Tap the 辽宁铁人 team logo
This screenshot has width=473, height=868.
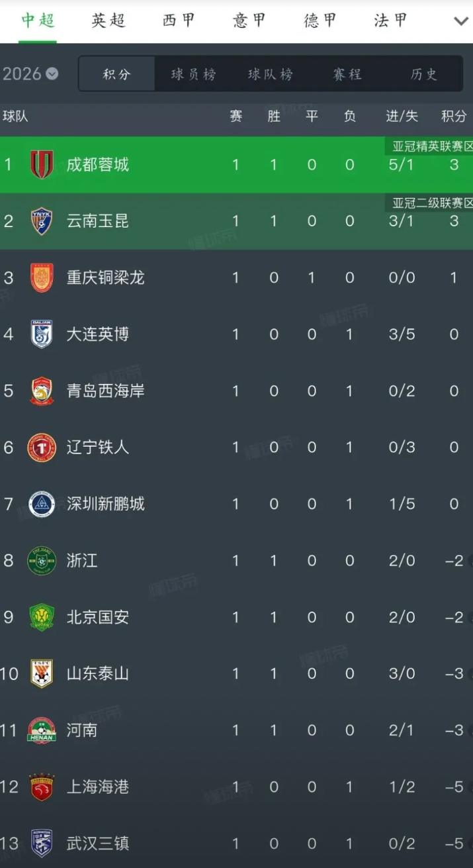42,448
